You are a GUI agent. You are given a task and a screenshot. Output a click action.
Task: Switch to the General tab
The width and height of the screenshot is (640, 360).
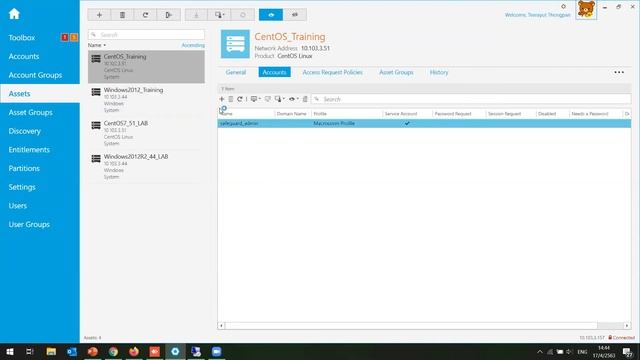point(236,72)
